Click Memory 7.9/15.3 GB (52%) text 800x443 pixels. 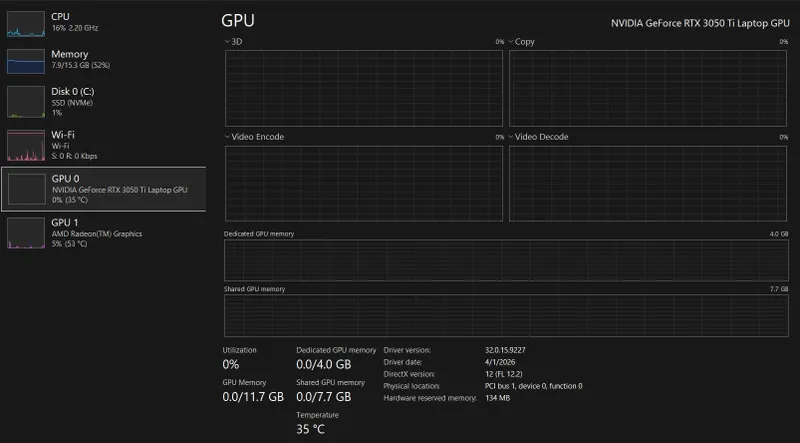pyautogui.click(x=81, y=65)
